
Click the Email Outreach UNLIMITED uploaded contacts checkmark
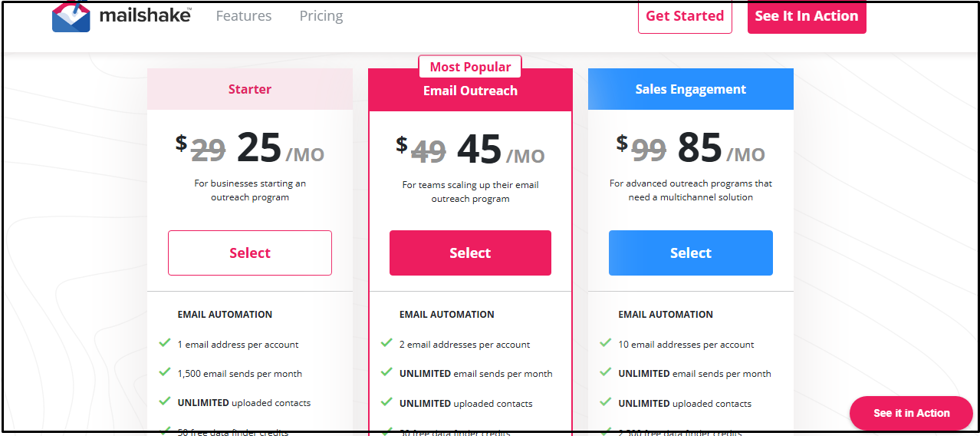coord(386,402)
